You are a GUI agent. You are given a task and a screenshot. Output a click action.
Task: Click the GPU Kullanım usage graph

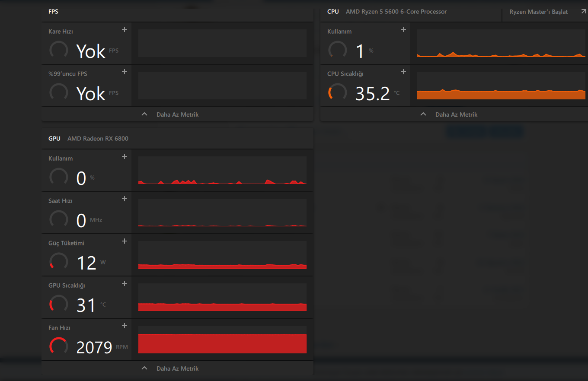222,170
